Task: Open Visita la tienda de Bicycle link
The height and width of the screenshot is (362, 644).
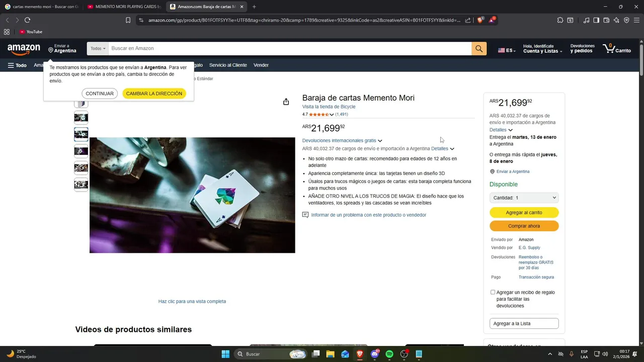Action: pos(329,107)
